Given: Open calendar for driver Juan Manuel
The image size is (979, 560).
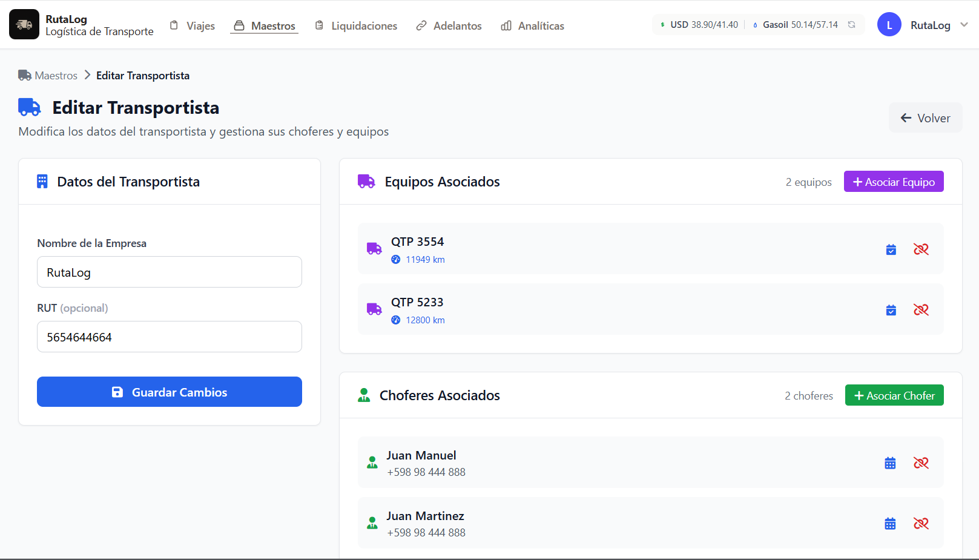Looking at the screenshot, I should pos(890,463).
